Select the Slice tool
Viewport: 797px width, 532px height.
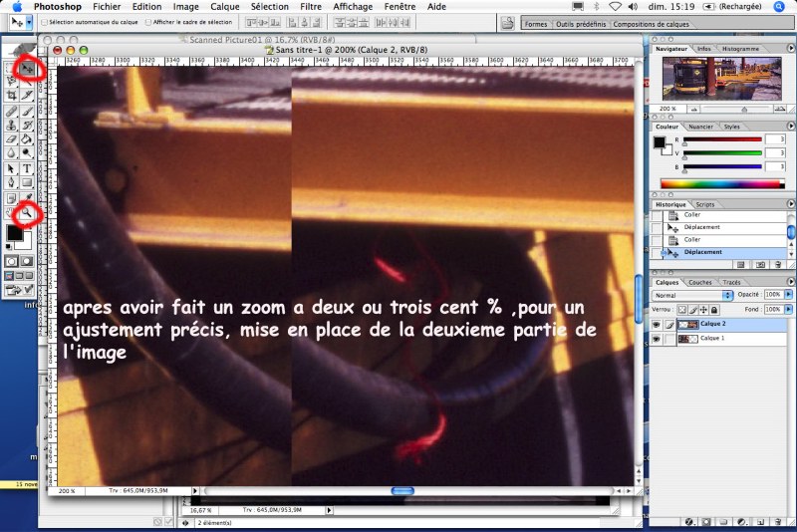coord(27,95)
